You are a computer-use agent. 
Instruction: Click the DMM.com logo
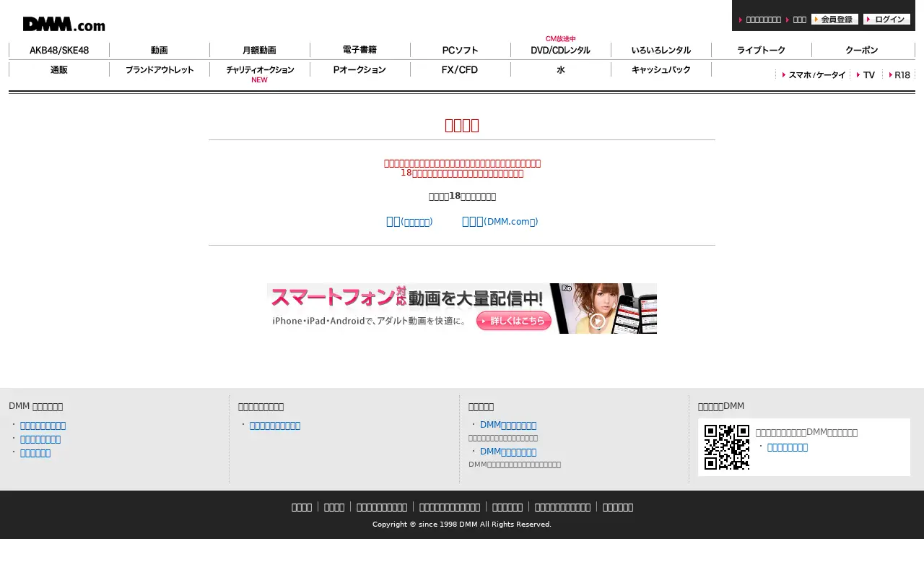pos(64,25)
